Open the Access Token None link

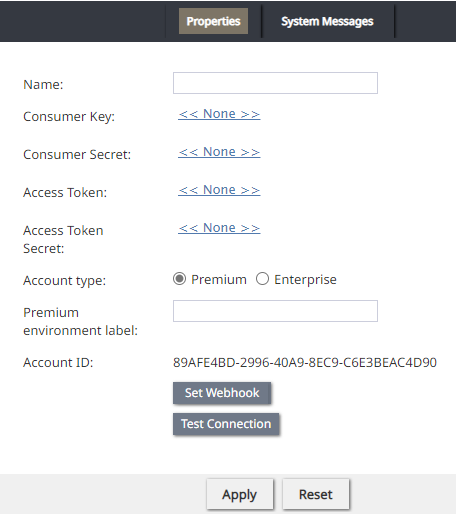click(219, 190)
